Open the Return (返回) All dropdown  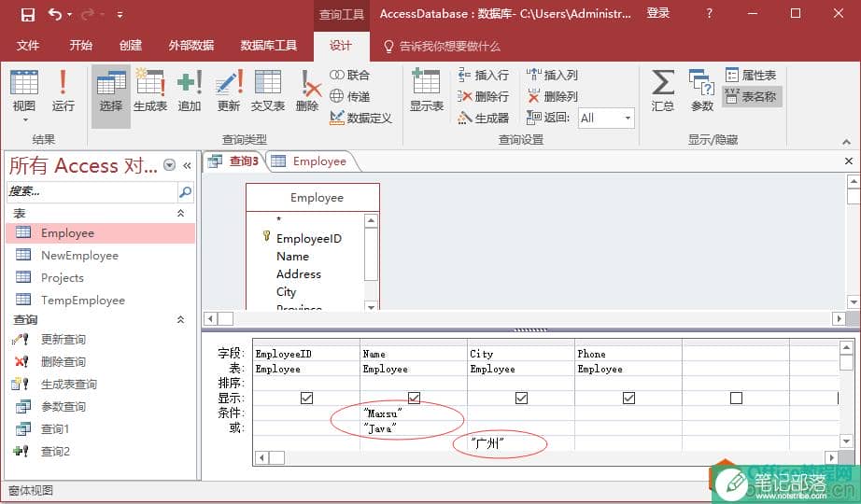pyautogui.click(x=628, y=118)
